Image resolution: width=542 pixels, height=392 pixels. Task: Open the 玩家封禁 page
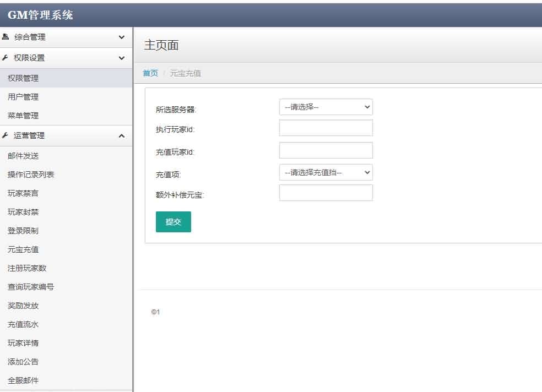pyautogui.click(x=24, y=211)
